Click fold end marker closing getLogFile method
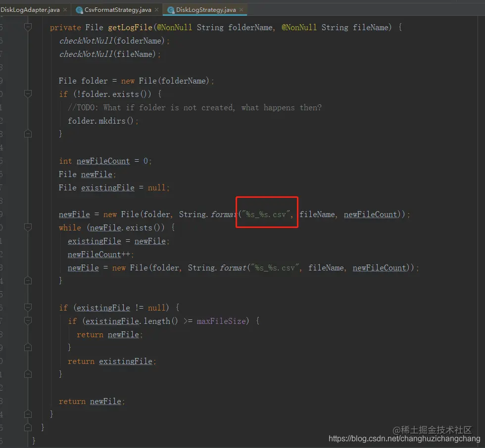This screenshot has width=485, height=448. click(x=28, y=414)
